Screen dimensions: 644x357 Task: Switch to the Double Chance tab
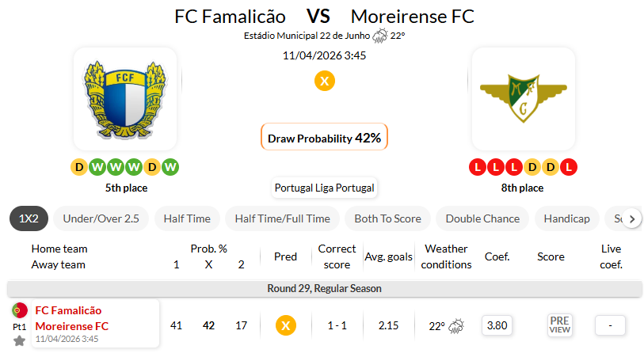(x=482, y=218)
